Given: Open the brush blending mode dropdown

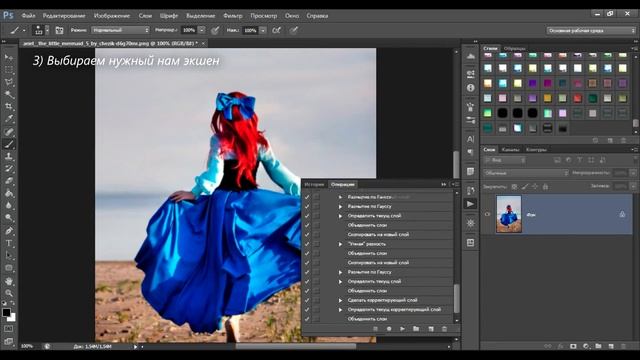Looking at the screenshot, I should click(120, 30).
